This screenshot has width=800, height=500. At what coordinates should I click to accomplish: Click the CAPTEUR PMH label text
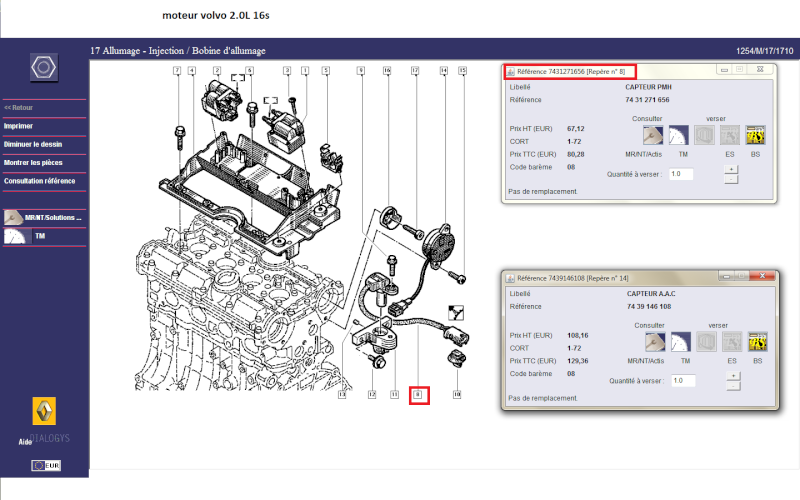click(648, 87)
